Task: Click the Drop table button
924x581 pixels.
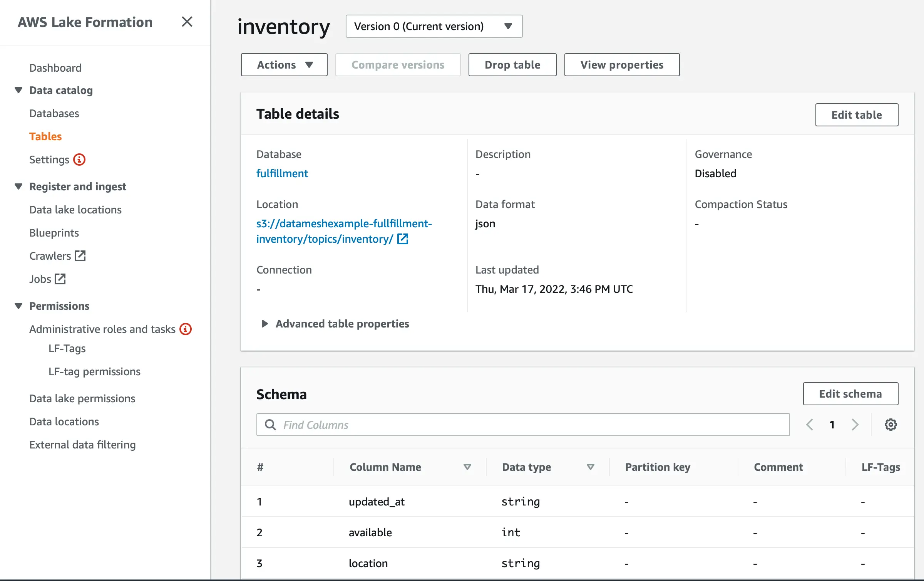Action: (512, 65)
